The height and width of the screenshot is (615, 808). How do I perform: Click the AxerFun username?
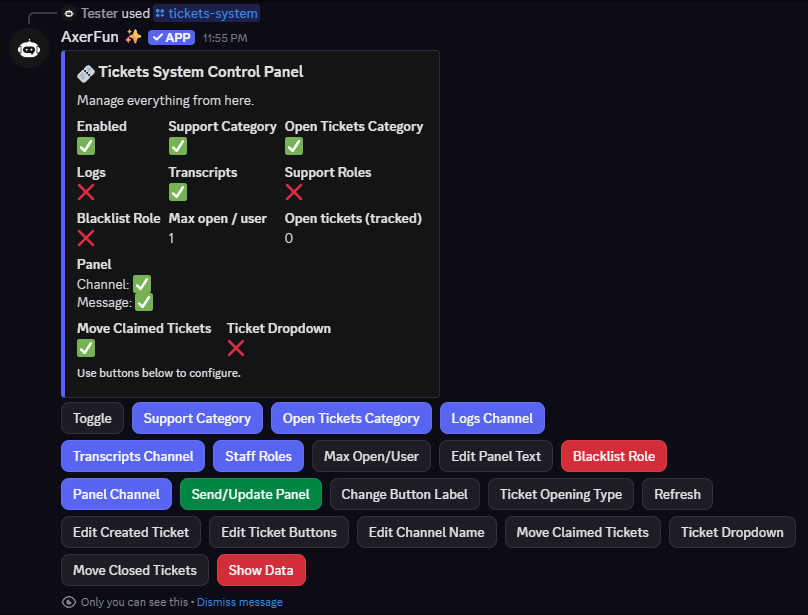tap(91, 37)
